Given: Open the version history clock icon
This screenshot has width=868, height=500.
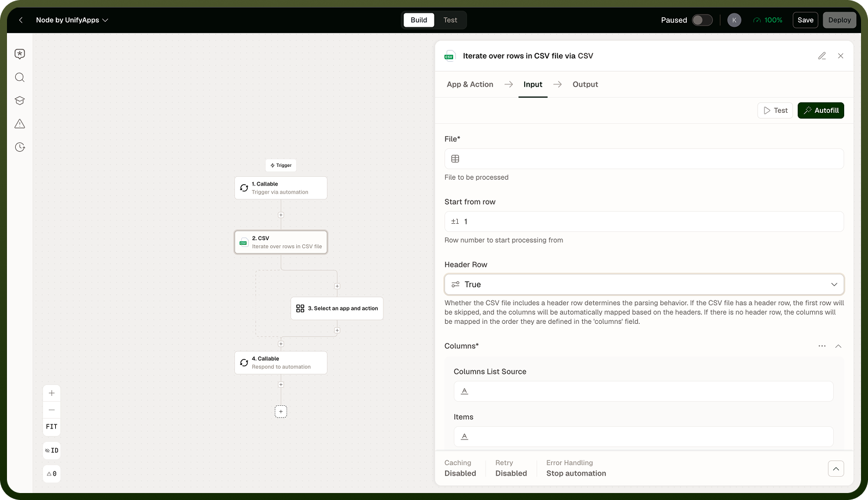Looking at the screenshot, I should click(x=20, y=147).
